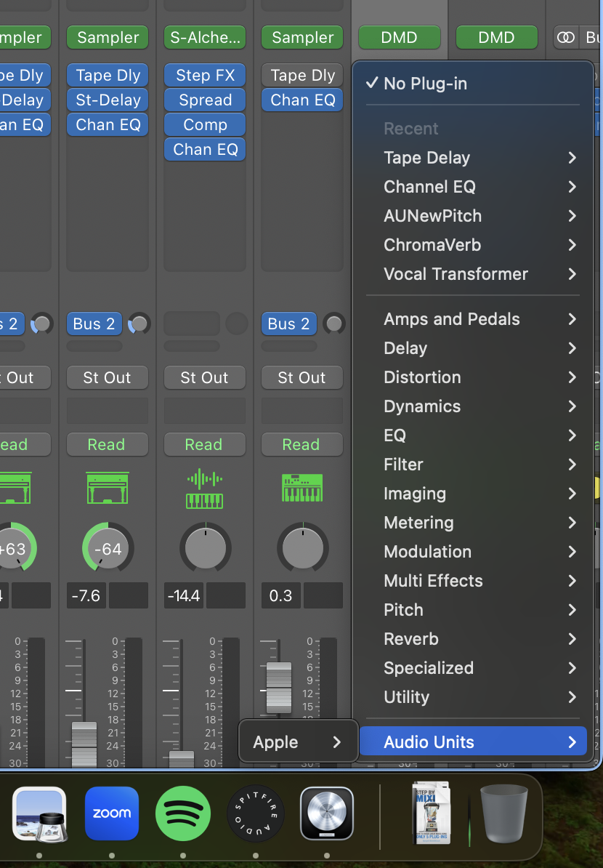
Task: Open the Sampler slot above St-Delay strip
Action: pyautogui.click(x=108, y=38)
